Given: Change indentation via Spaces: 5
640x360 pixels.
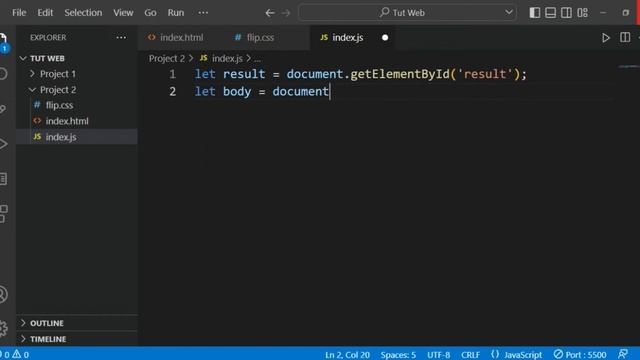Looking at the screenshot, I should pos(398,355).
